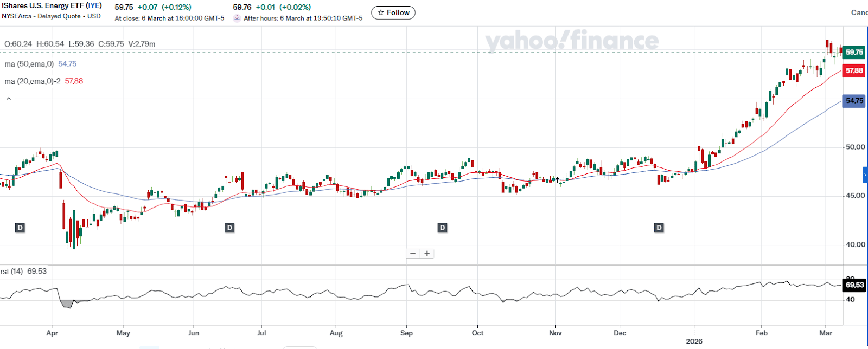Select the ma (50,ema,0) indicator label
868x349 pixels.
pos(29,64)
